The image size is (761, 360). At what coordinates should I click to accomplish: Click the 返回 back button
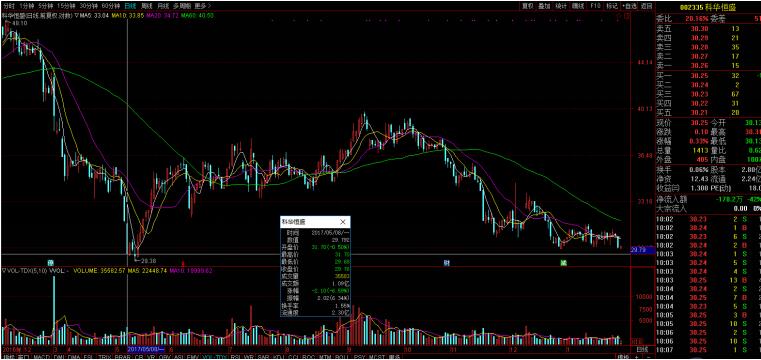(646, 6)
